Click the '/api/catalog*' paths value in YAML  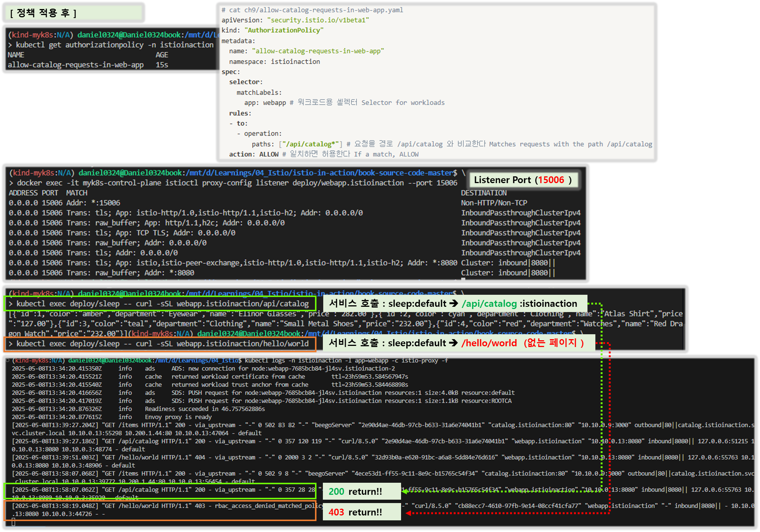pyautogui.click(x=310, y=144)
